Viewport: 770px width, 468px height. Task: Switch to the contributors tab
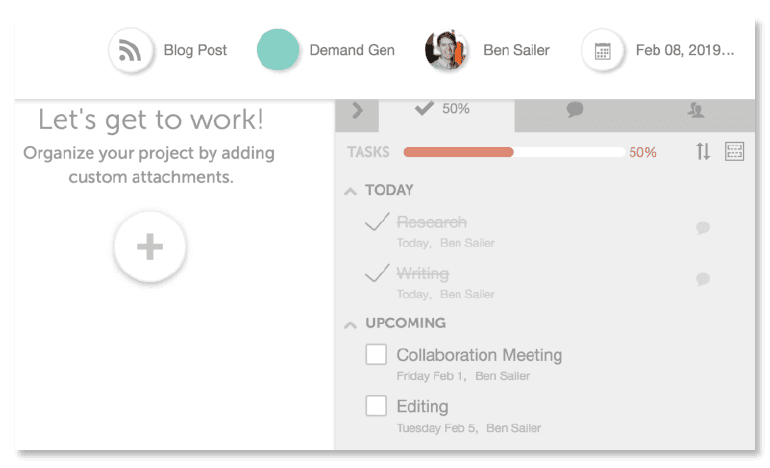click(x=696, y=110)
